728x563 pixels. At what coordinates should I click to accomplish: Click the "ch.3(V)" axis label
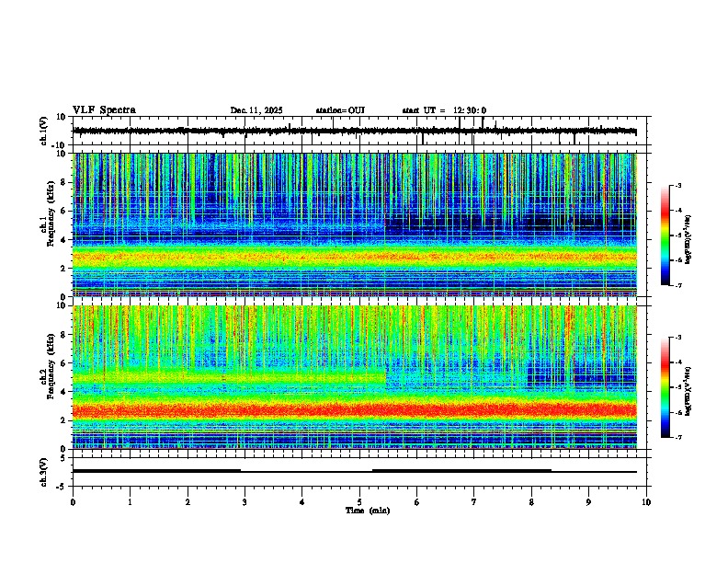[44, 472]
